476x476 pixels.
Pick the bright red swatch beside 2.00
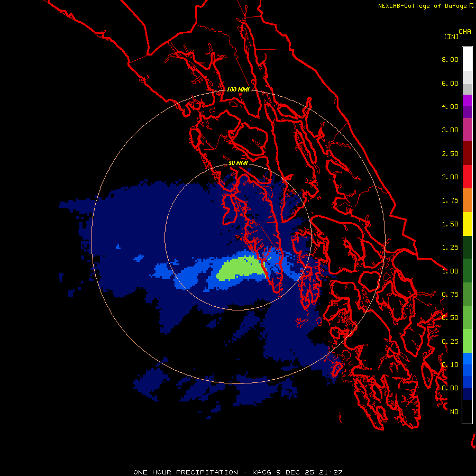coord(467,177)
